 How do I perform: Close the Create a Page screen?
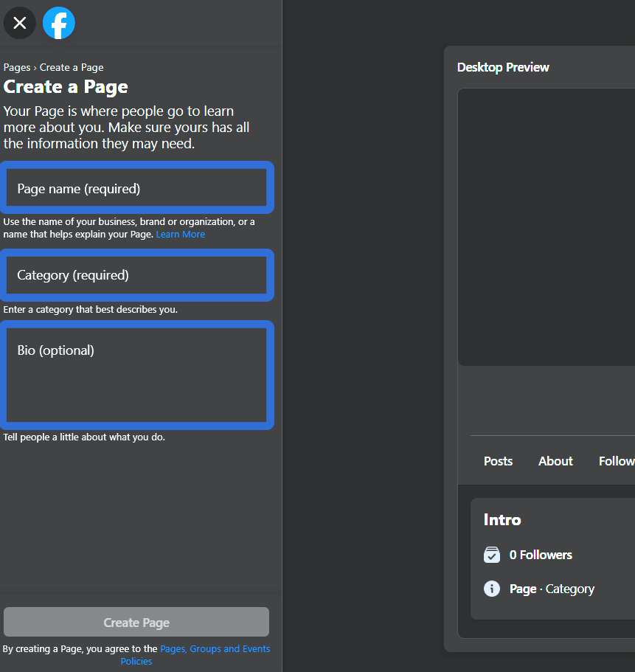point(20,23)
